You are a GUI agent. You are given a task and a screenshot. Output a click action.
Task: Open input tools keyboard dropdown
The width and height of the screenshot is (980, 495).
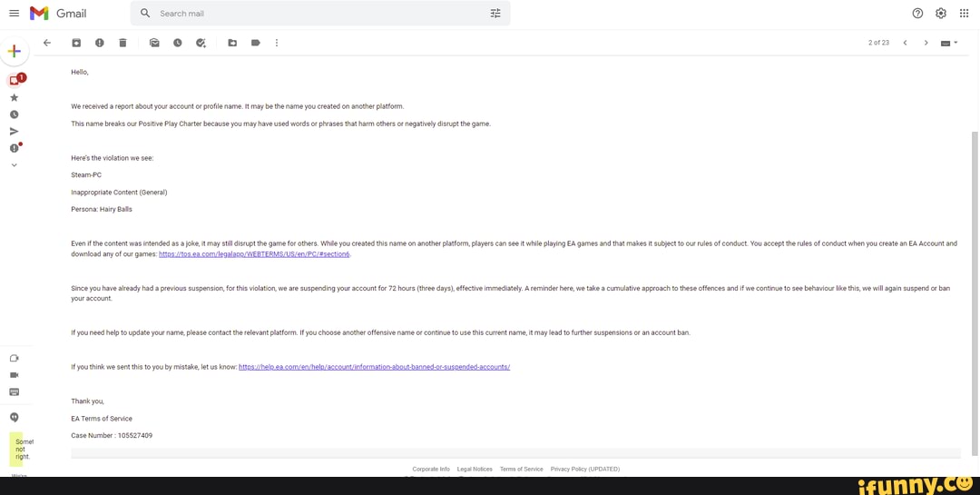(949, 43)
